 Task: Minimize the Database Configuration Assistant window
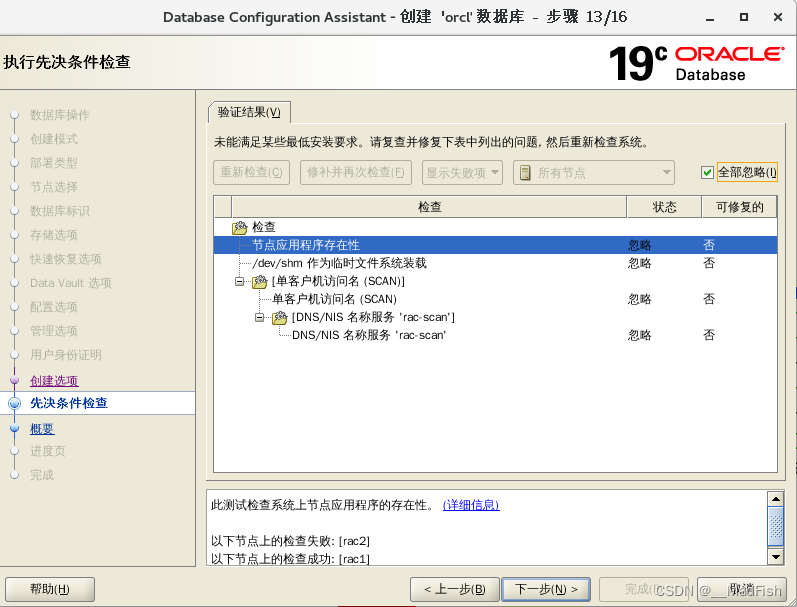click(710, 18)
